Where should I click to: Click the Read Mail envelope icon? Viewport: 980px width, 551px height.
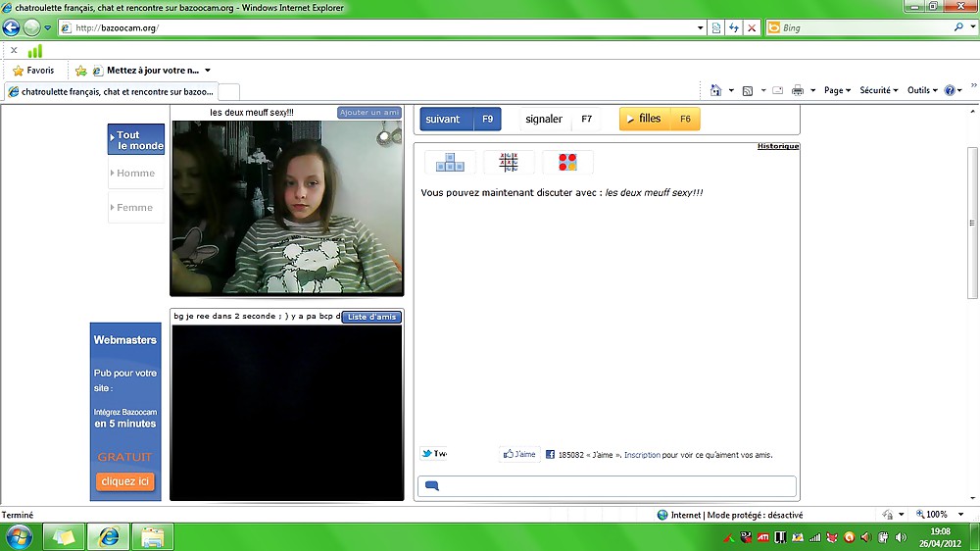(x=777, y=90)
